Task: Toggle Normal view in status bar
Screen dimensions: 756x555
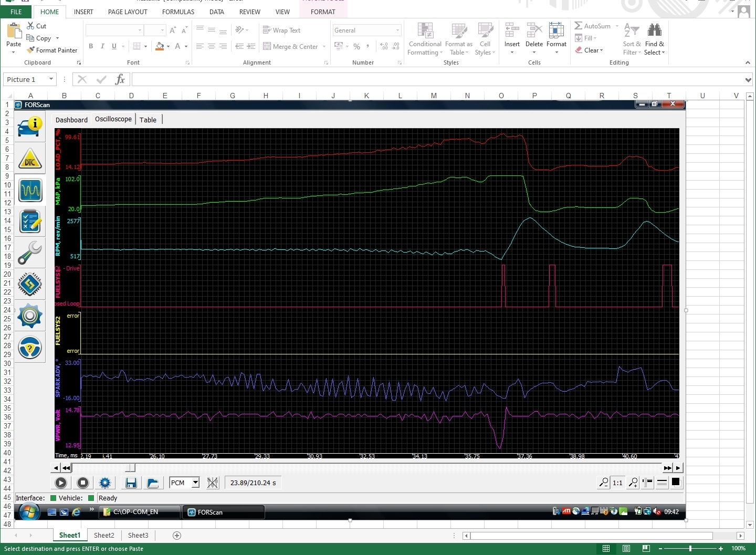Action: click(606, 548)
